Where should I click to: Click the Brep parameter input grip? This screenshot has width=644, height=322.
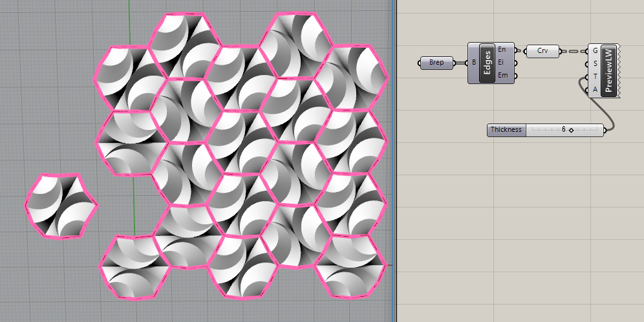click(x=420, y=63)
